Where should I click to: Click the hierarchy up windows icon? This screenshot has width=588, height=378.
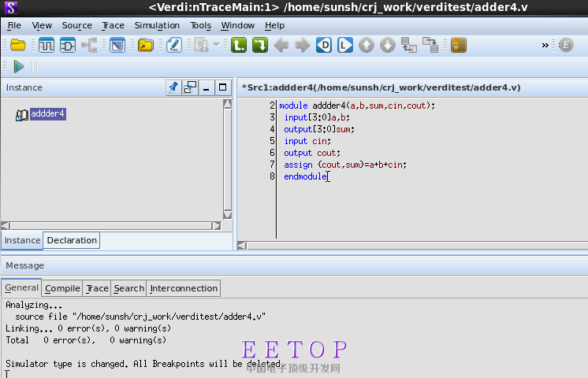[409, 46]
